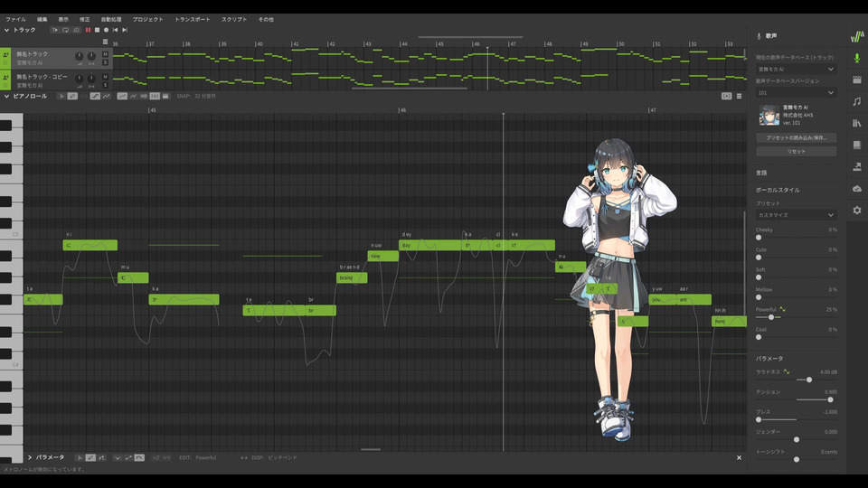Solo the 無名トラック - コピー track

105,85
